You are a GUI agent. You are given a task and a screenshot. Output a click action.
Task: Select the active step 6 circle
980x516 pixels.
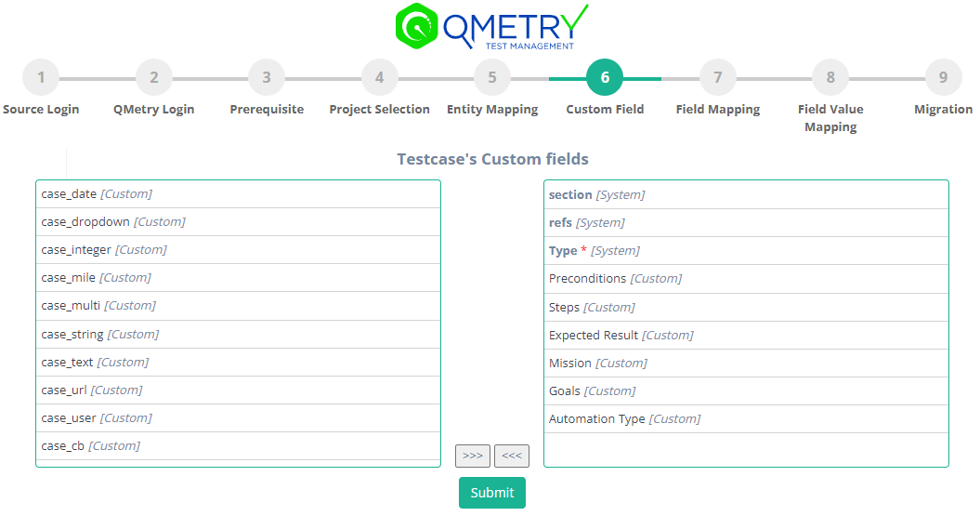point(605,77)
